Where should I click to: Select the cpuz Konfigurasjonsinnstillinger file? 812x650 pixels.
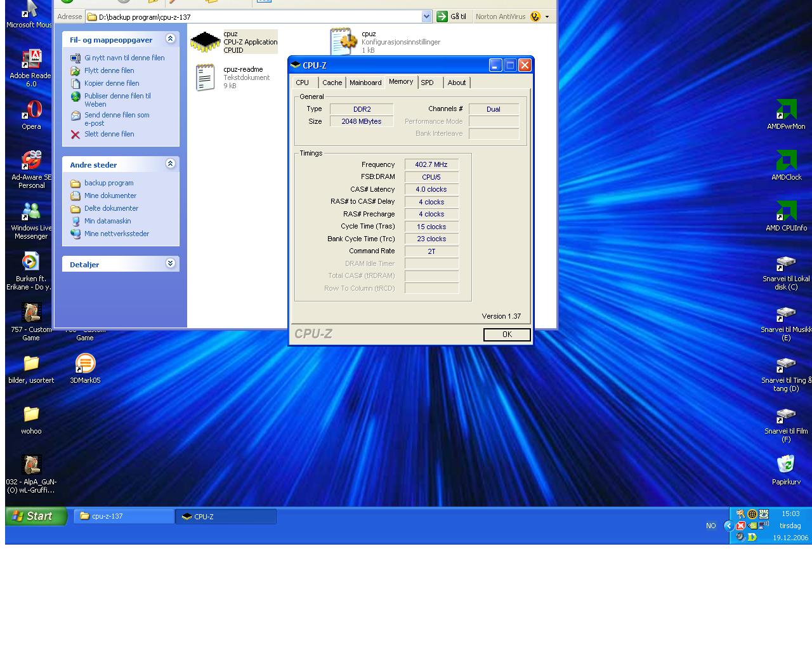pos(385,42)
